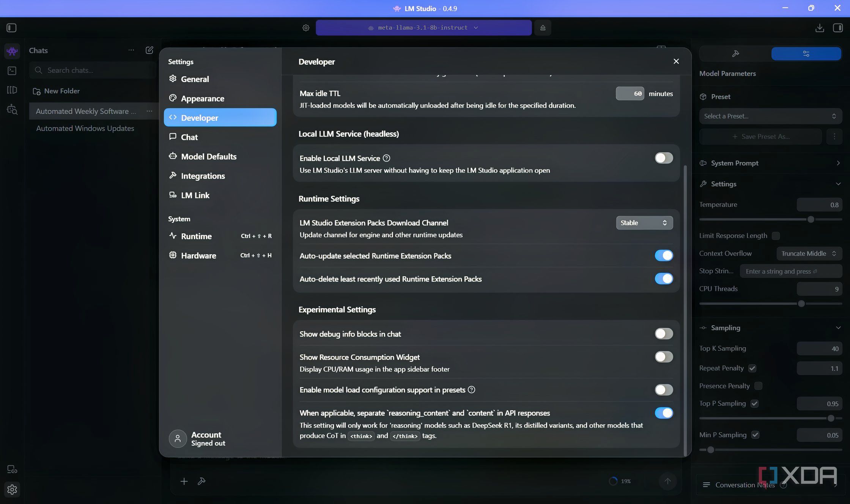Eject the loaded model

(x=543, y=28)
